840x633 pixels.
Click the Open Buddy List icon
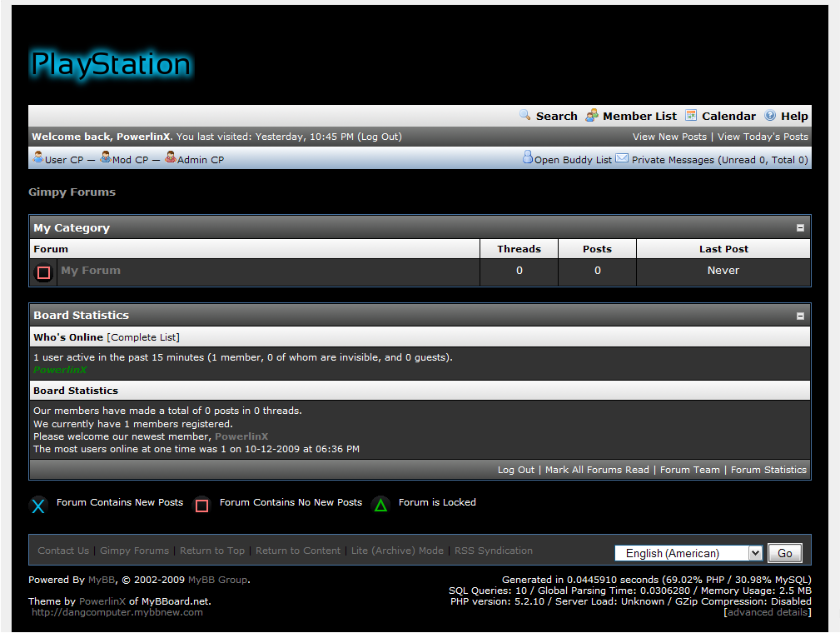[527, 157]
